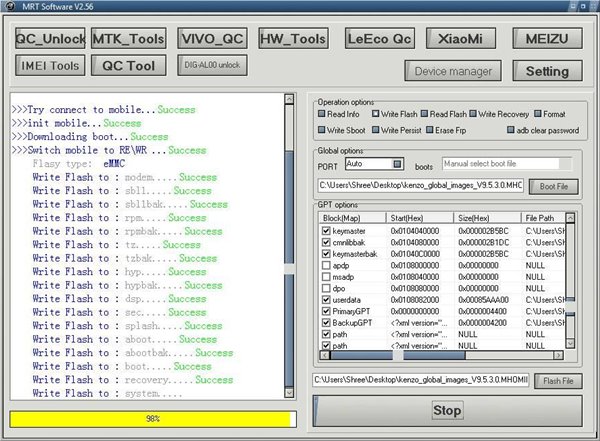Screen dimensions: 600x441
Task: Uncheck the keymaster partition
Action: (326, 230)
